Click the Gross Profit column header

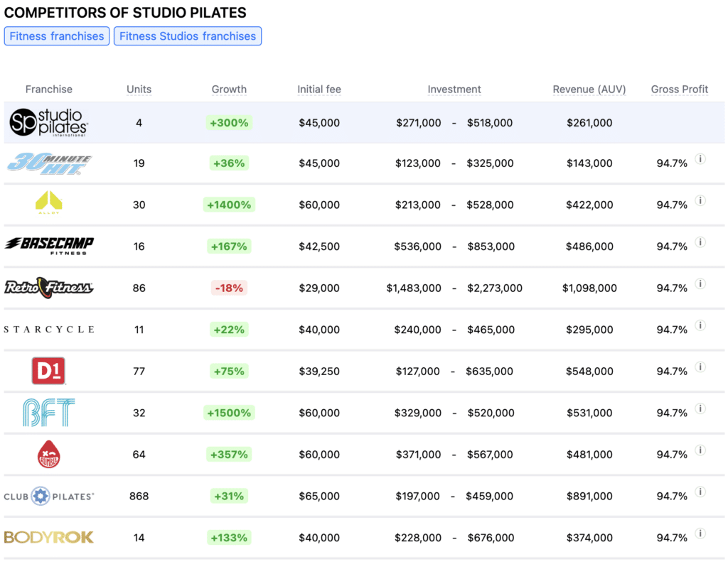pos(679,89)
